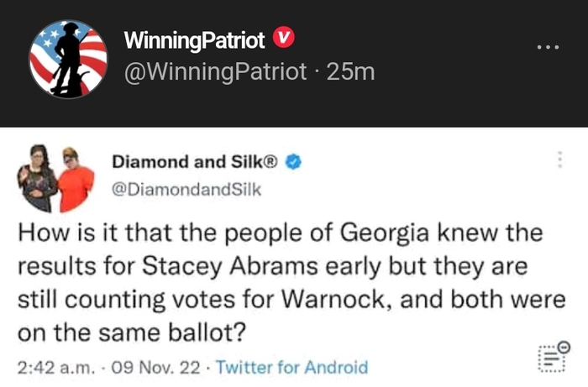Image resolution: width=588 pixels, height=387 pixels.
Task: Click the WinningPatriot profile avatar
Action: click(x=68, y=59)
